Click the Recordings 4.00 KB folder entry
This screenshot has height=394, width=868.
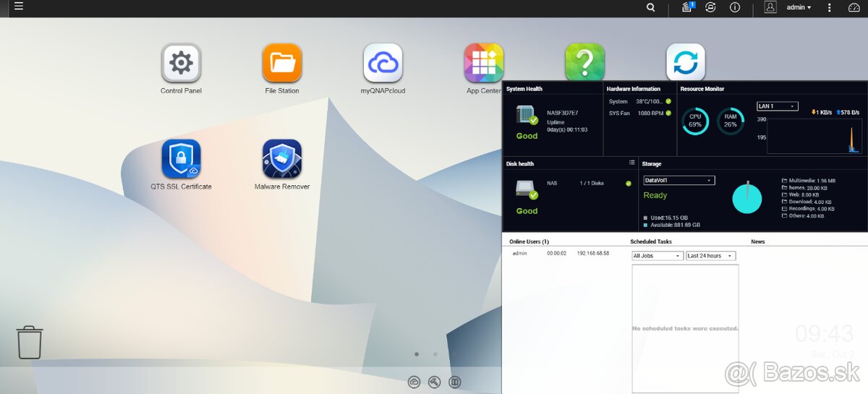point(809,209)
